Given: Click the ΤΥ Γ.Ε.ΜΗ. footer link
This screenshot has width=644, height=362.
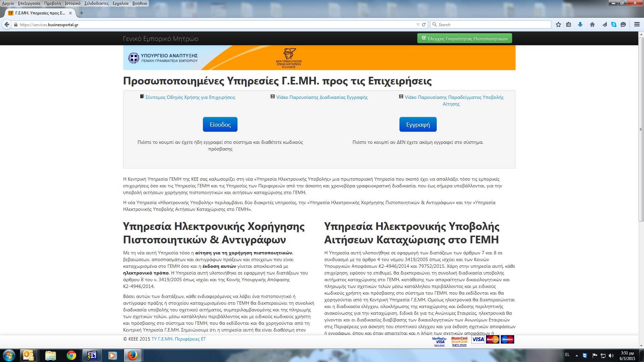Looking at the screenshot, I should pyautogui.click(x=162, y=339).
